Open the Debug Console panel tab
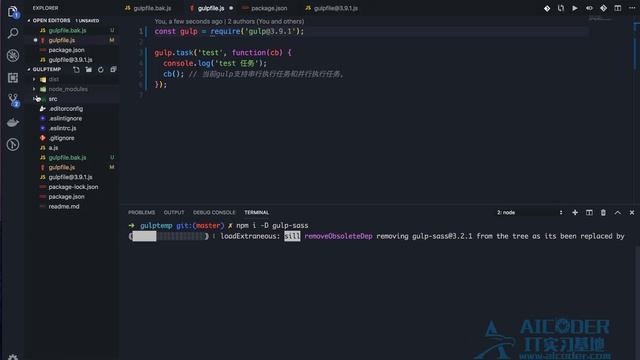 click(214, 213)
